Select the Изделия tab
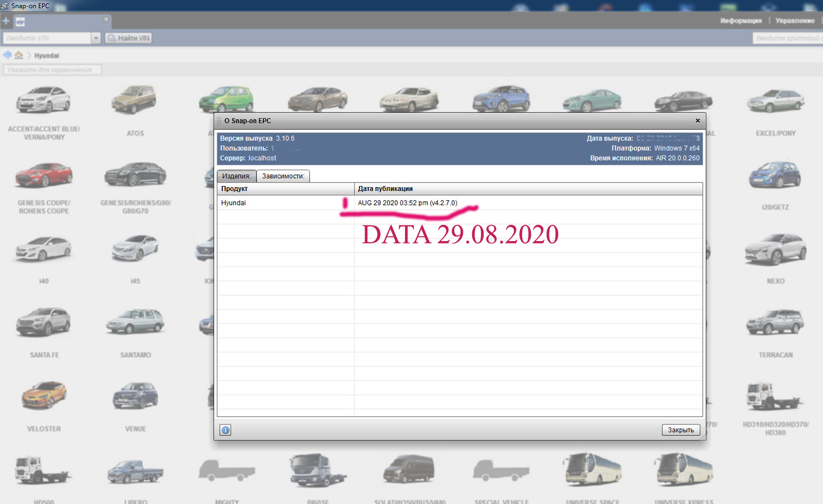The height and width of the screenshot is (504, 823). (236, 176)
